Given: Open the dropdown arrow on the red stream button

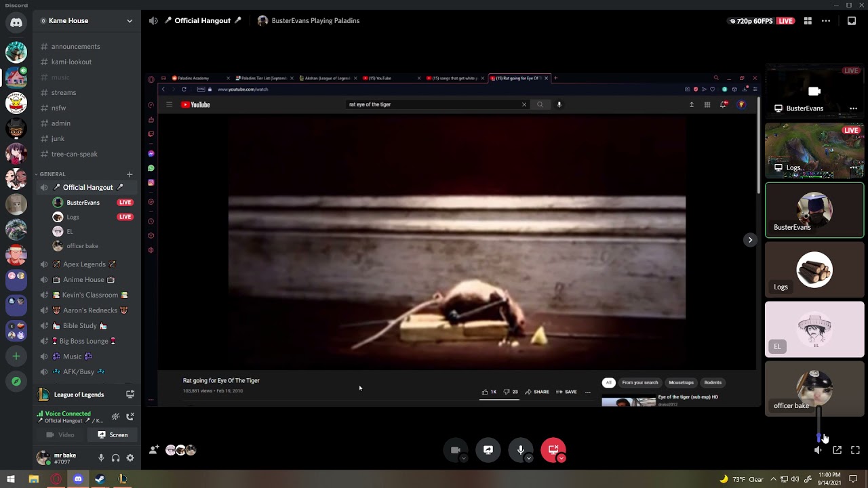Looking at the screenshot, I should [561, 458].
